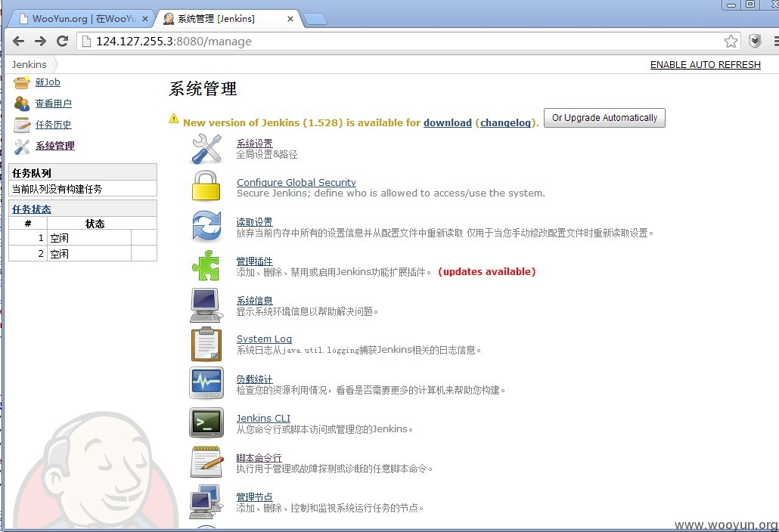
Task: Open the 管理插件 link
Action: click(254, 261)
